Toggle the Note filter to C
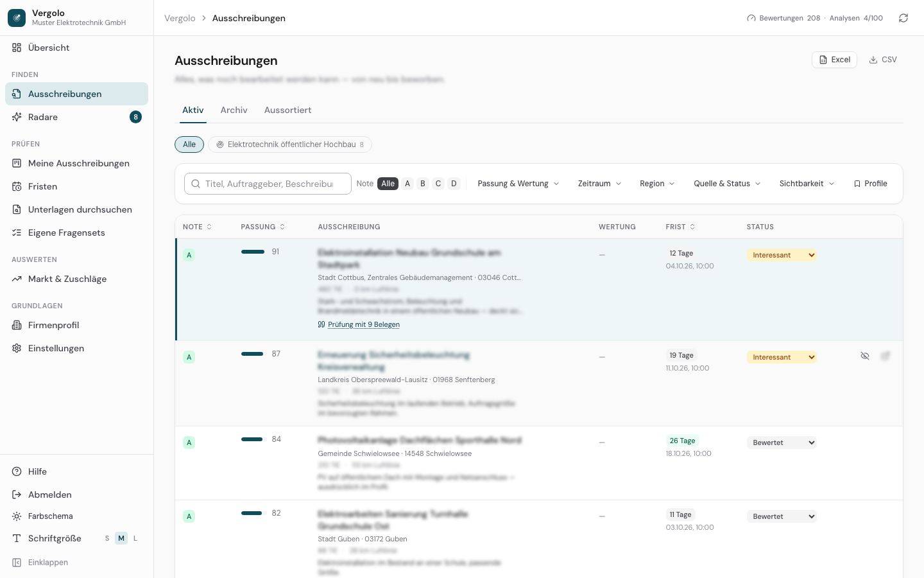Viewport: 924px width, 578px height. [438, 184]
